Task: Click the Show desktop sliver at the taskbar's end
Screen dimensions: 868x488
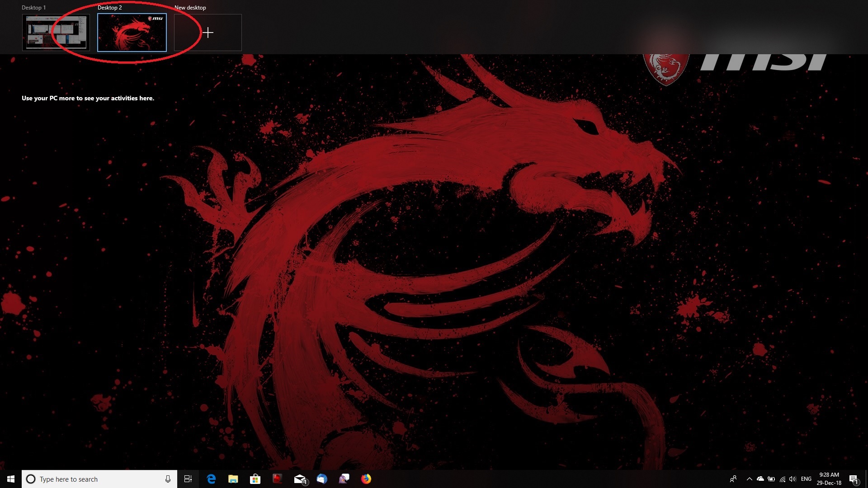Action: click(866, 479)
